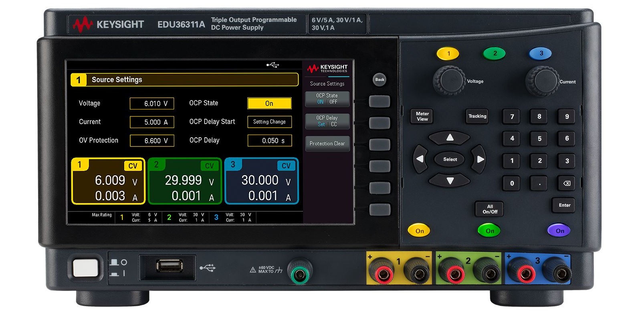The height and width of the screenshot is (319, 644).
Task: Click the yellow channel 1 select button
Action: (x=448, y=54)
